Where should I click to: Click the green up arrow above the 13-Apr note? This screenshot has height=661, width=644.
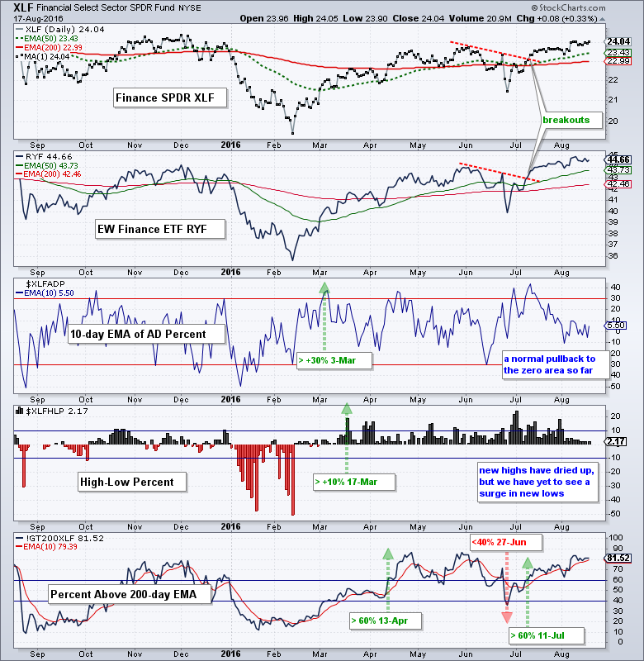(x=388, y=554)
